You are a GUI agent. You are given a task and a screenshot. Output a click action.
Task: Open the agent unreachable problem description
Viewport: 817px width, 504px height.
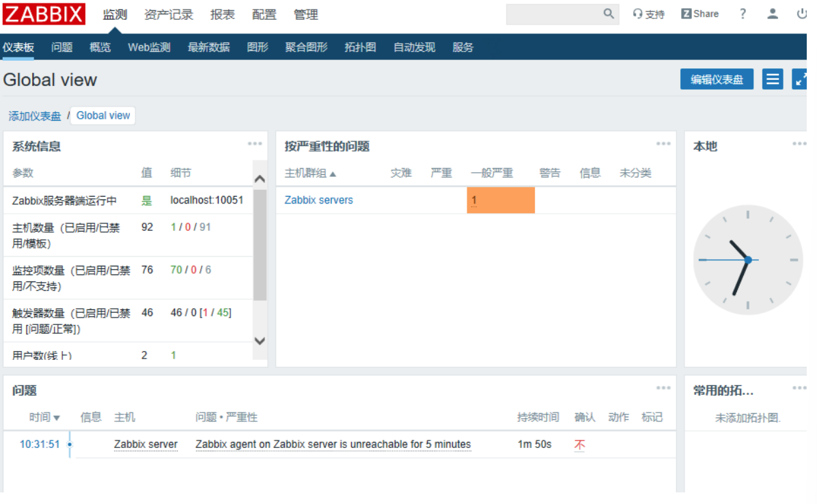coord(333,444)
